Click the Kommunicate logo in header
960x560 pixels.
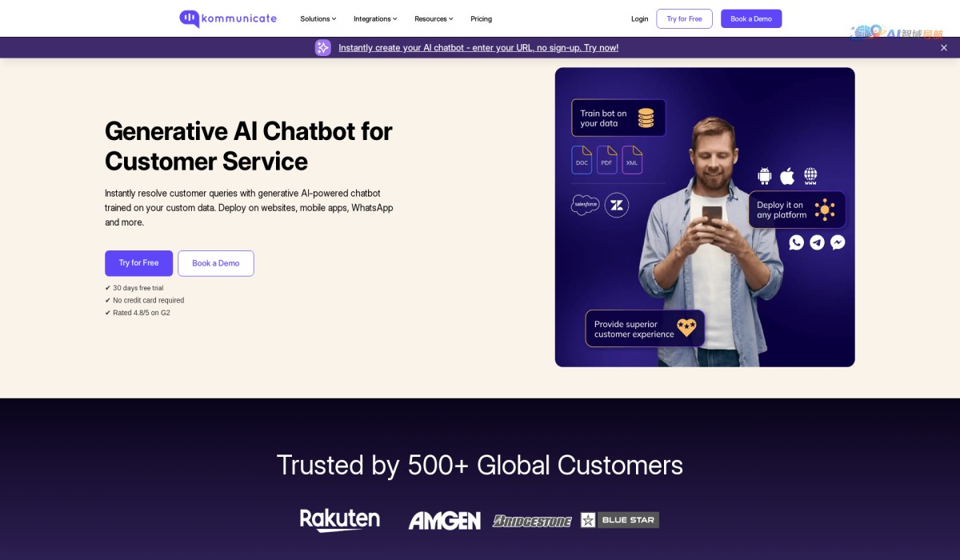pyautogui.click(x=228, y=18)
